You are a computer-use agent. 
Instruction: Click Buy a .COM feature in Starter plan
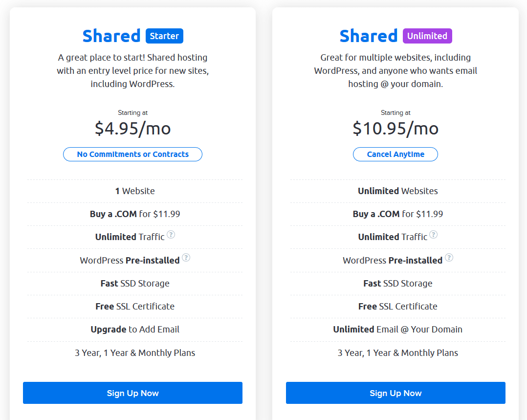point(135,214)
